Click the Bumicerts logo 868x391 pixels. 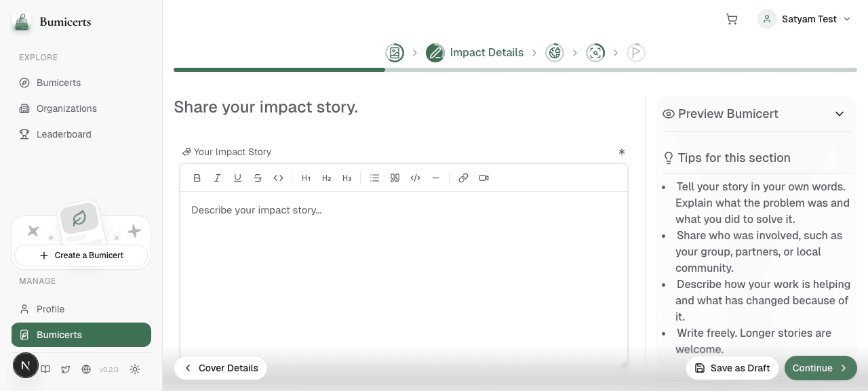[x=52, y=22]
